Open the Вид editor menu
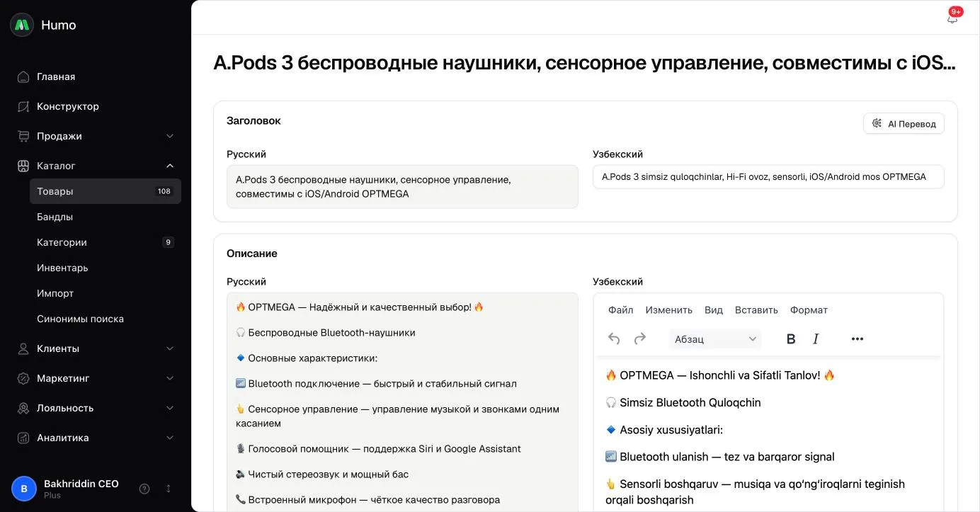Screen dimensions: 980x512 (714, 310)
